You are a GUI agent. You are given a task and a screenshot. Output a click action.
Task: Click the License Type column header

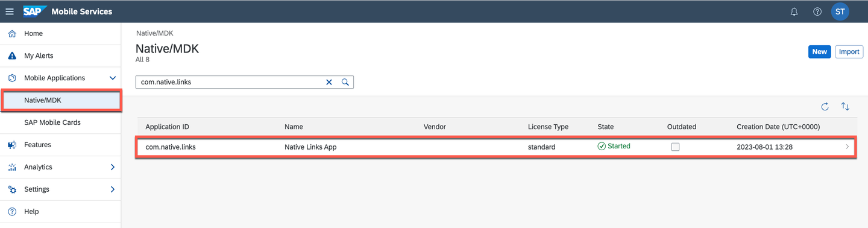click(548, 127)
